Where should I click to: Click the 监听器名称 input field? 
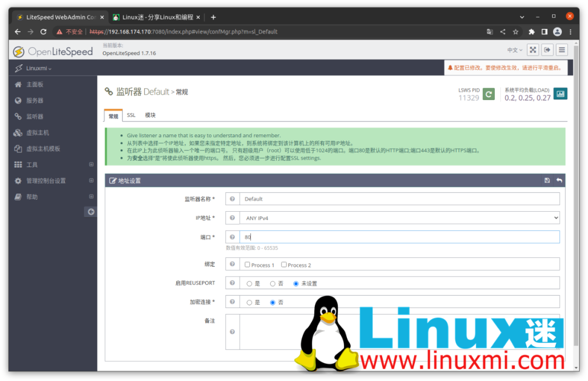click(400, 199)
